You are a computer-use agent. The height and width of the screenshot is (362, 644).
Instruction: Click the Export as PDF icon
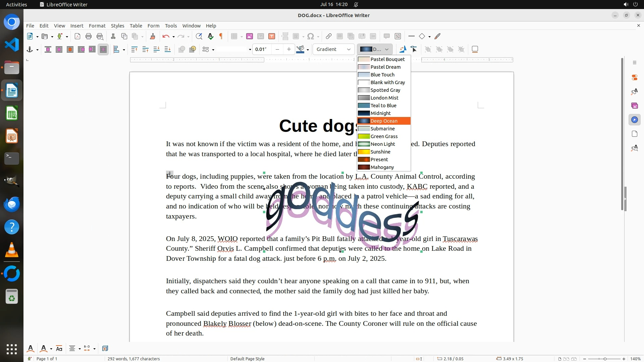(77, 36)
